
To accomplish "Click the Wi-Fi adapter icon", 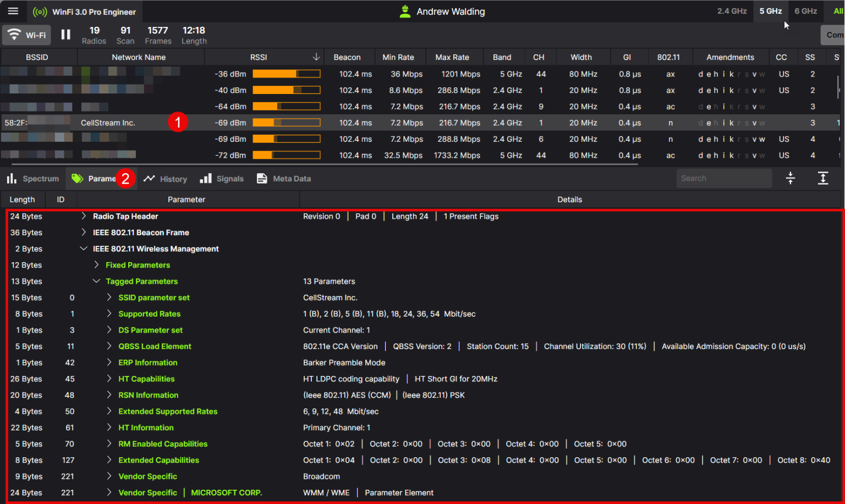I will coord(14,35).
